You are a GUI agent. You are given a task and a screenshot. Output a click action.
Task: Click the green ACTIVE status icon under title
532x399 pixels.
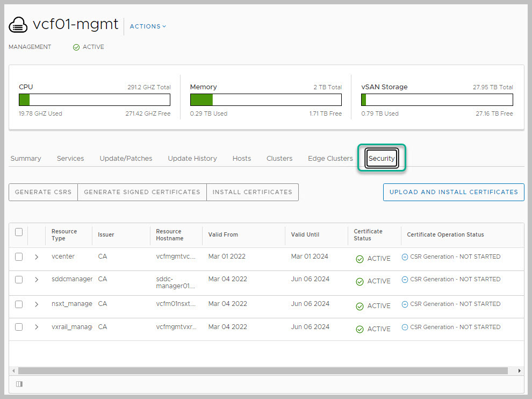[76, 47]
